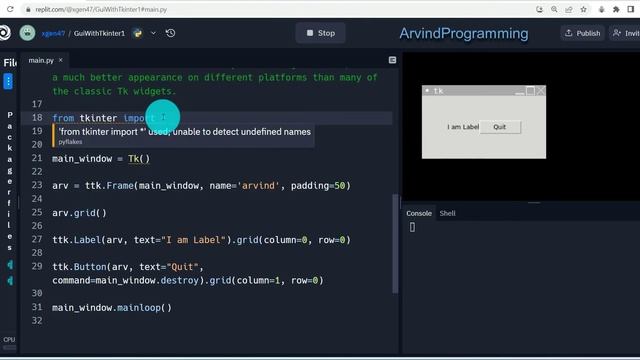Toggle the editor layout icon
The height and width of the screenshot is (360, 640).
[392, 60]
